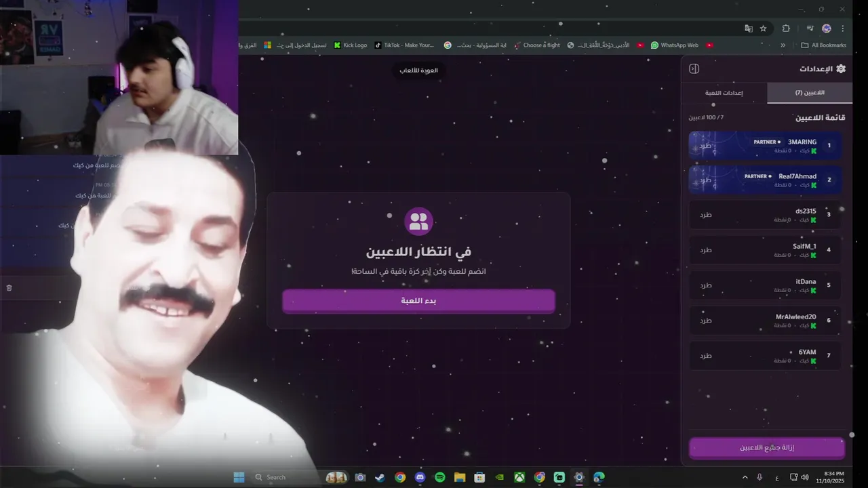Open Microsoft Edge from the taskbar
This screenshot has height=488, width=868.
pos(599,477)
